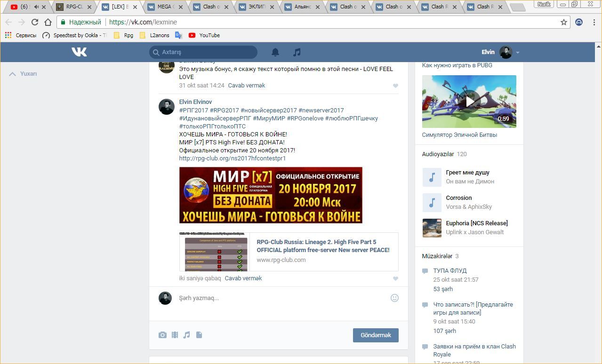Click the page scrollbar scroll-up arrow
Screen dimensions: 602x364
pos(598,47)
